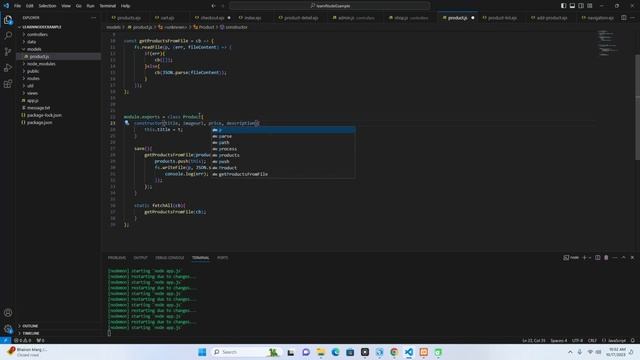Open the checkout.ejs editor tab

click(x=212, y=18)
